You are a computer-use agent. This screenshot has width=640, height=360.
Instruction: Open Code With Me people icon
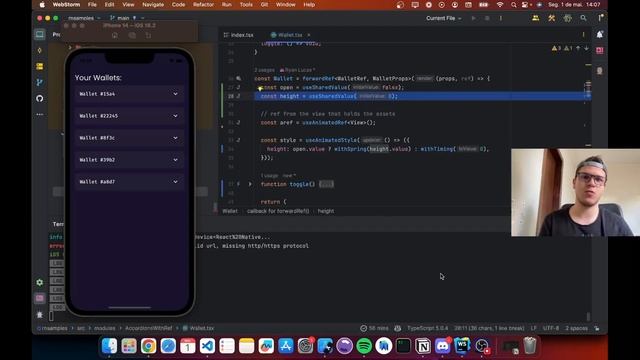pos(536,18)
